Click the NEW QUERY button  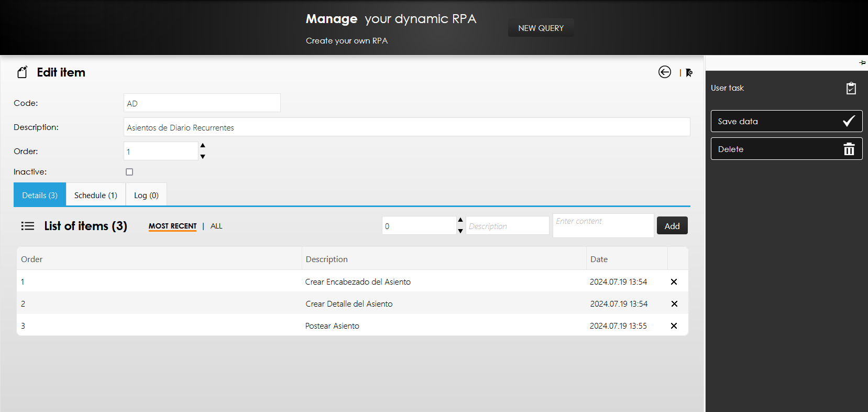[x=541, y=28]
